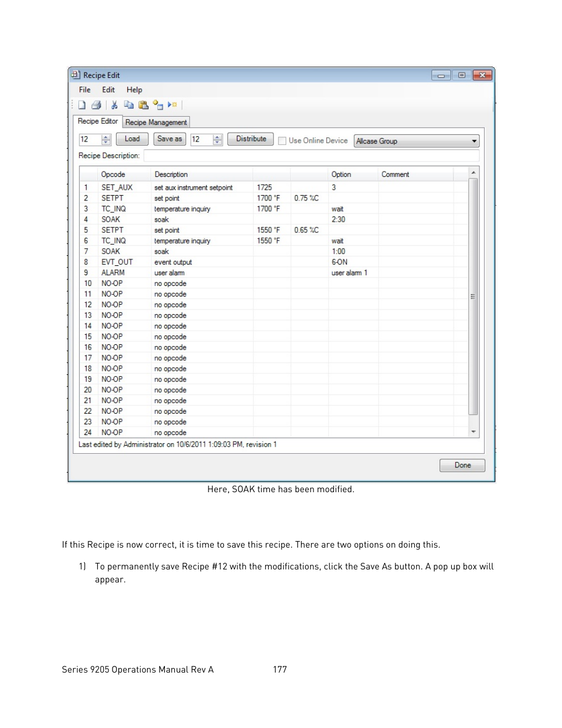This screenshot has height=728, width=562.
Task: Click the arrow-with-star toolbar icon
Action: [172, 105]
